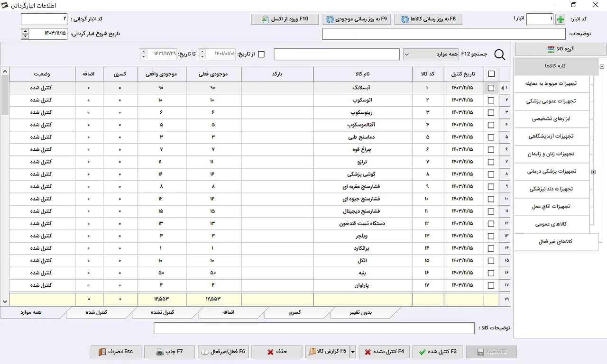
Task: Click the door icon on Esc انصراف
Action: coord(102,352)
